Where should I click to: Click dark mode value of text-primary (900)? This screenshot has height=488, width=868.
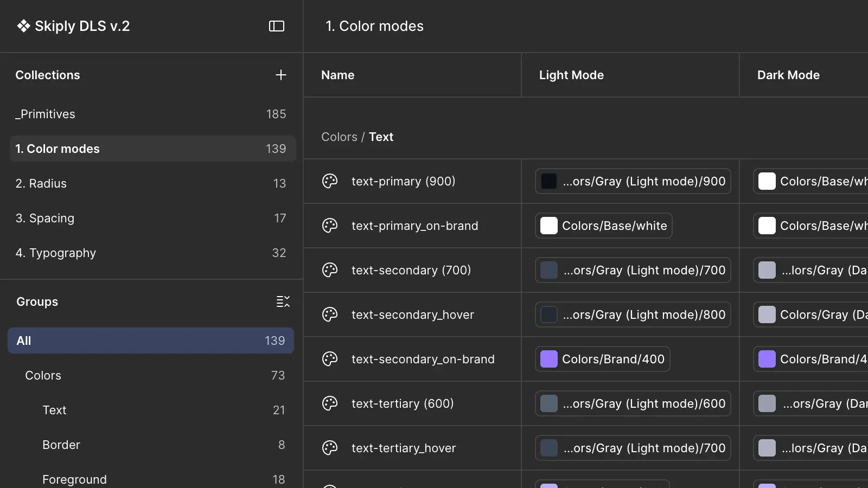click(x=810, y=181)
